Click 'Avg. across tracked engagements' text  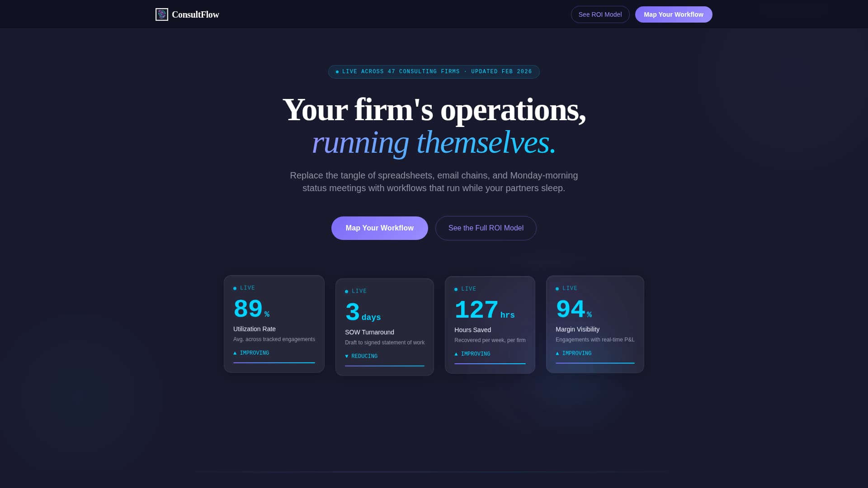coord(274,339)
